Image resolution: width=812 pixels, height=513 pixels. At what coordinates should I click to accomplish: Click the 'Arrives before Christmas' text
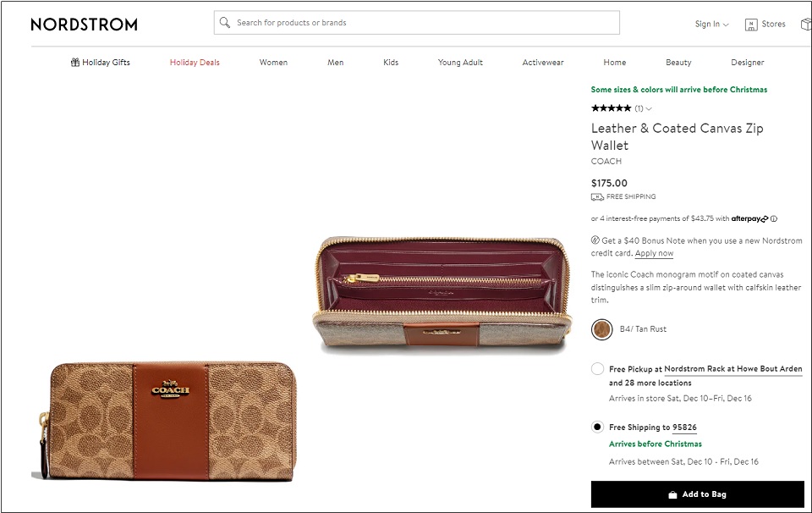[655, 444]
